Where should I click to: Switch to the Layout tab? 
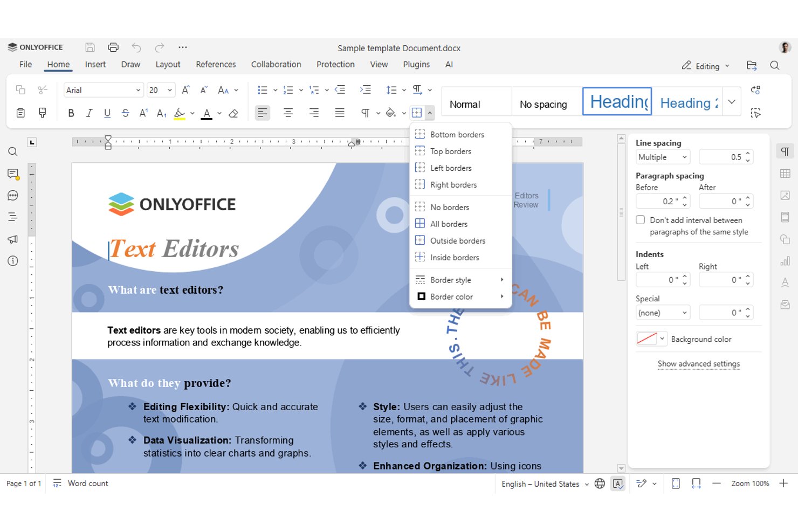[x=168, y=64]
